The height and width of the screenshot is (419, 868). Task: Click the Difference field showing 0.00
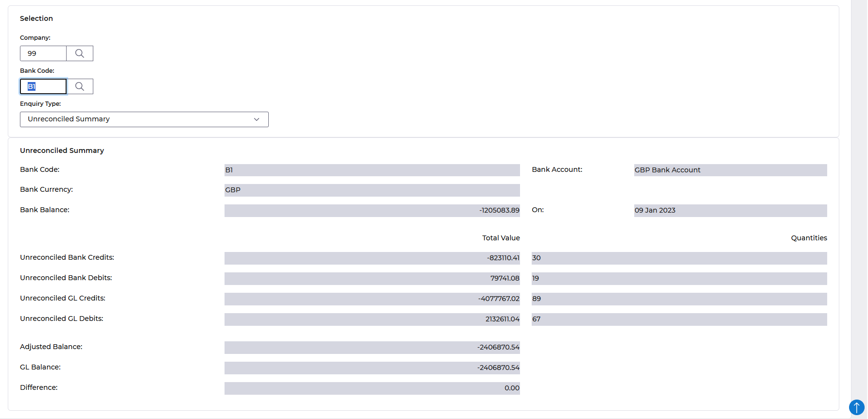pyautogui.click(x=372, y=388)
